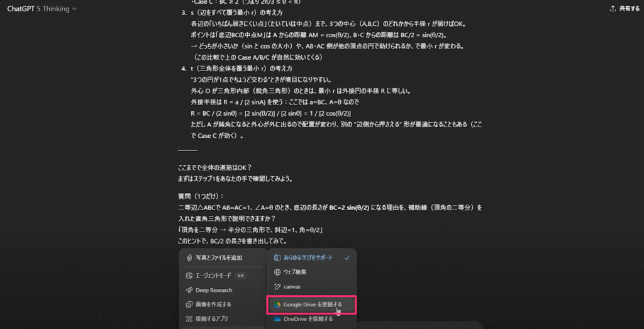Click the 画像を作成する icon
644x329 pixels.
(x=189, y=304)
